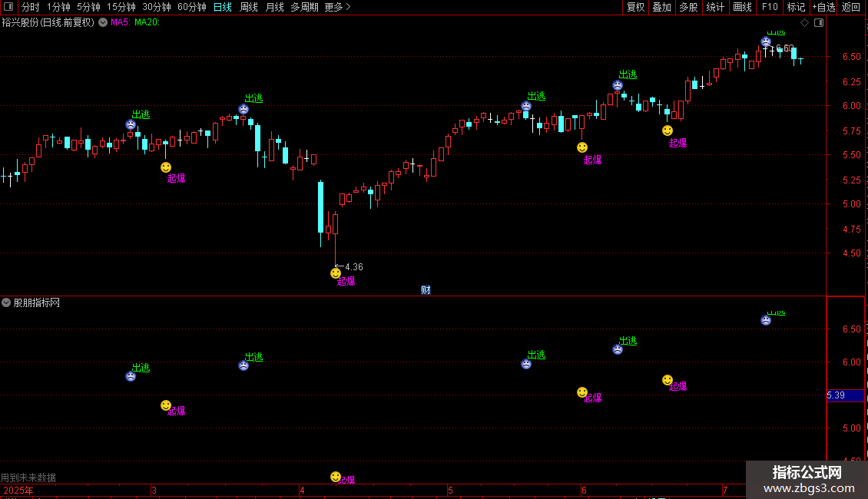Add stock via +自选 button
The height and width of the screenshot is (499, 868).
(x=823, y=7)
